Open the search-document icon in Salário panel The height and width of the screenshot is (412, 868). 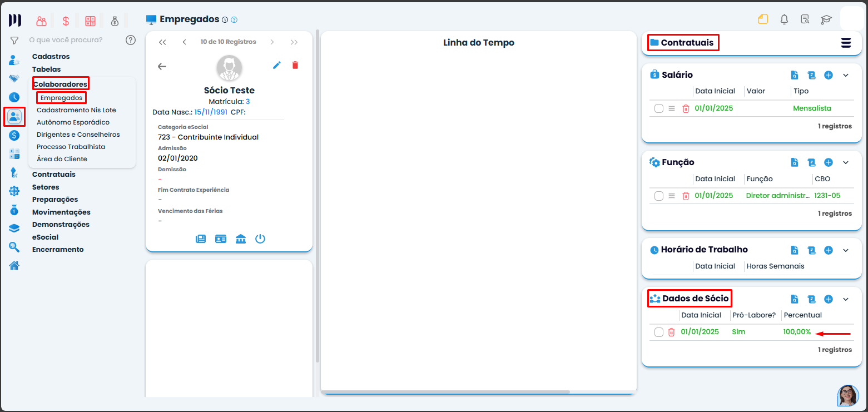click(795, 75)
